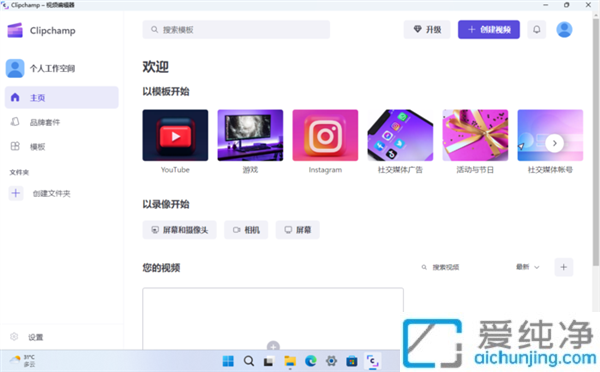The height and width of the screenshot is (372, 600).
Task: Start 屏幕 recording
Action: 298,230
